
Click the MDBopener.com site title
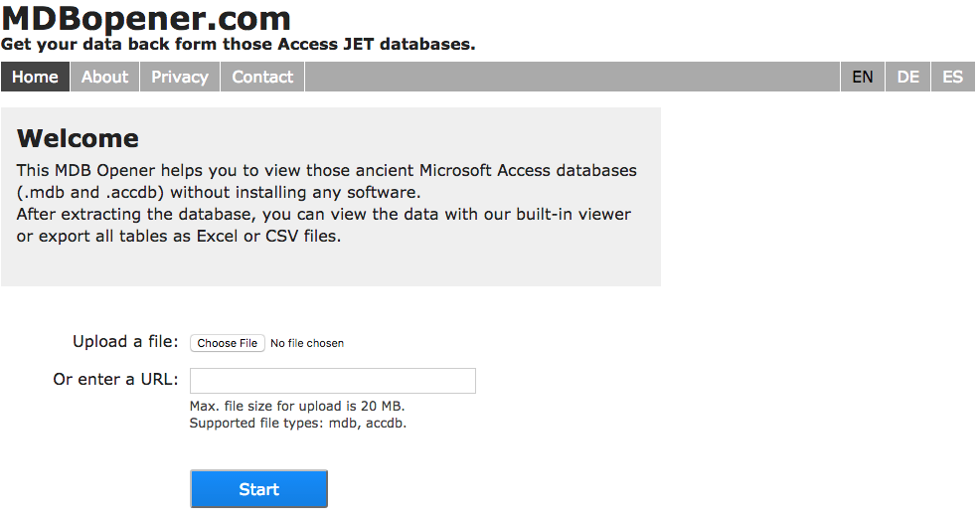pos(146,18)
